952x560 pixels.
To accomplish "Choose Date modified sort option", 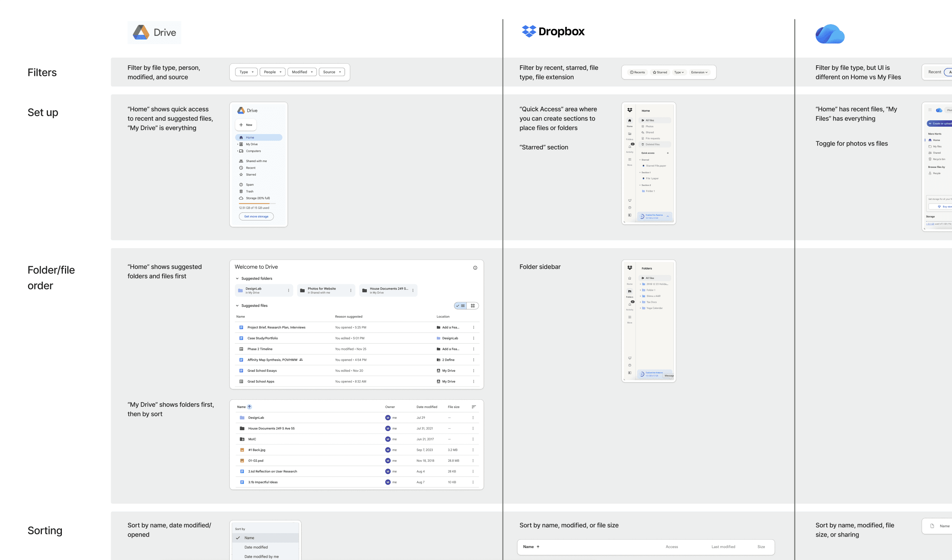I will (256, 547).
